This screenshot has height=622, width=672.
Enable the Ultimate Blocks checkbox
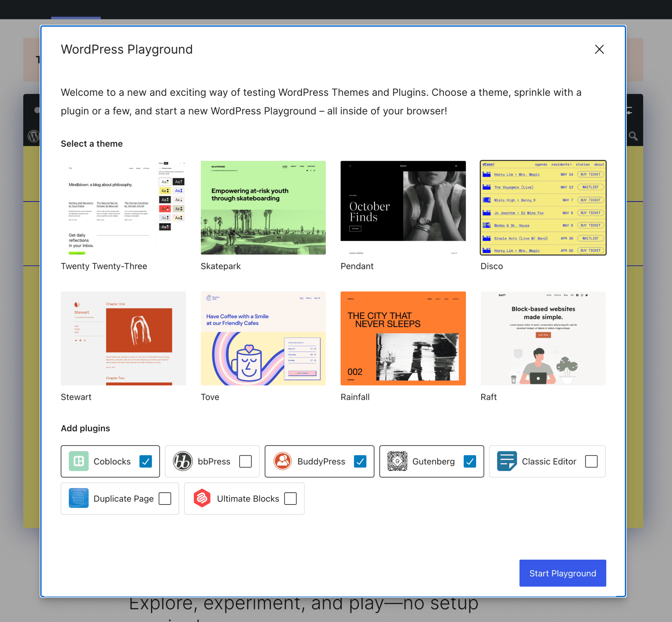290,499
